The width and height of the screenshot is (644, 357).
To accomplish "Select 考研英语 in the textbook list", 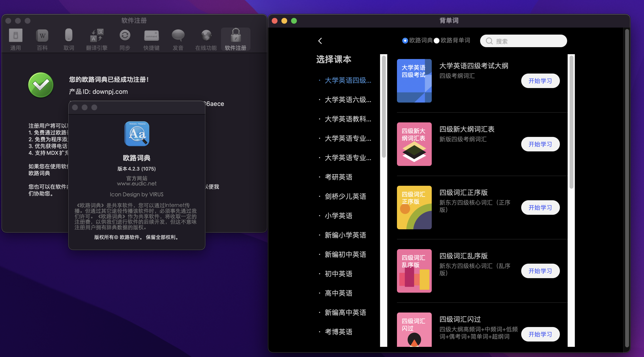I will point(338,177).
